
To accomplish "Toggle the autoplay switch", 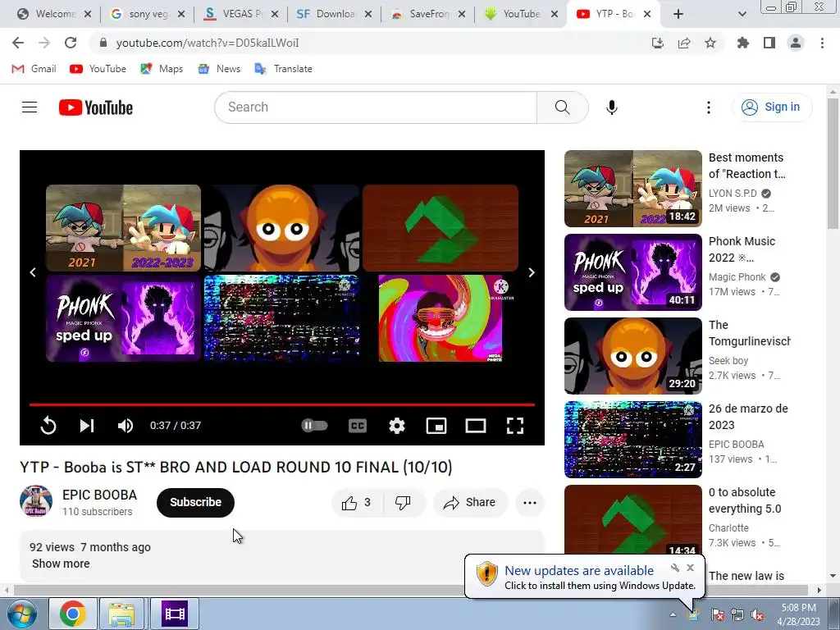I will (x=314, y=426).
